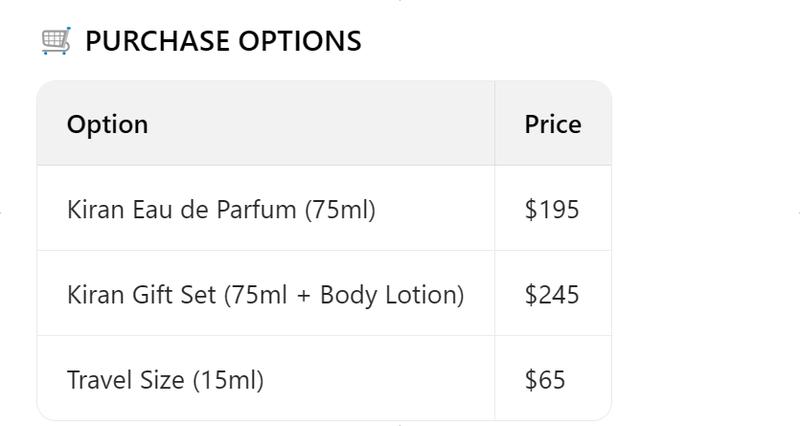
Task: Click the $65 price cell
Action: tap(545, 380)
